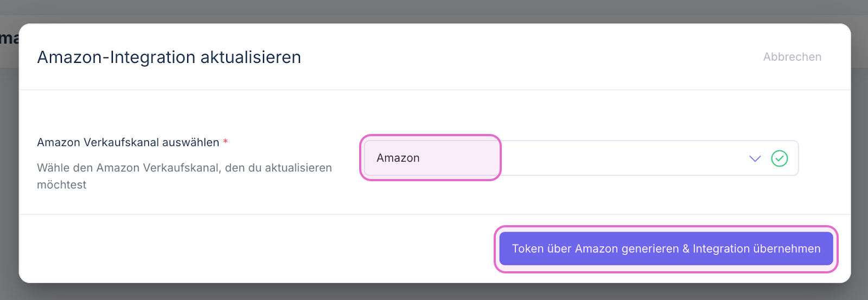Click the dimmed backdrop above the dialog
The height and width of the screenshot is (300, 868).
click(x=434, y=10)
